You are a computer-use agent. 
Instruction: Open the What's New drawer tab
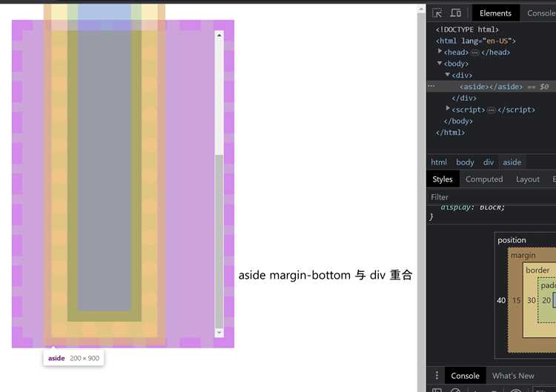click(513, 376)
